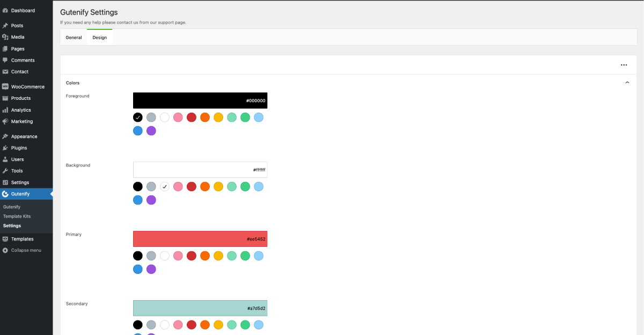Select checked white swatch under Background
This screenshot has width=644, height=335.
(165, 186)
